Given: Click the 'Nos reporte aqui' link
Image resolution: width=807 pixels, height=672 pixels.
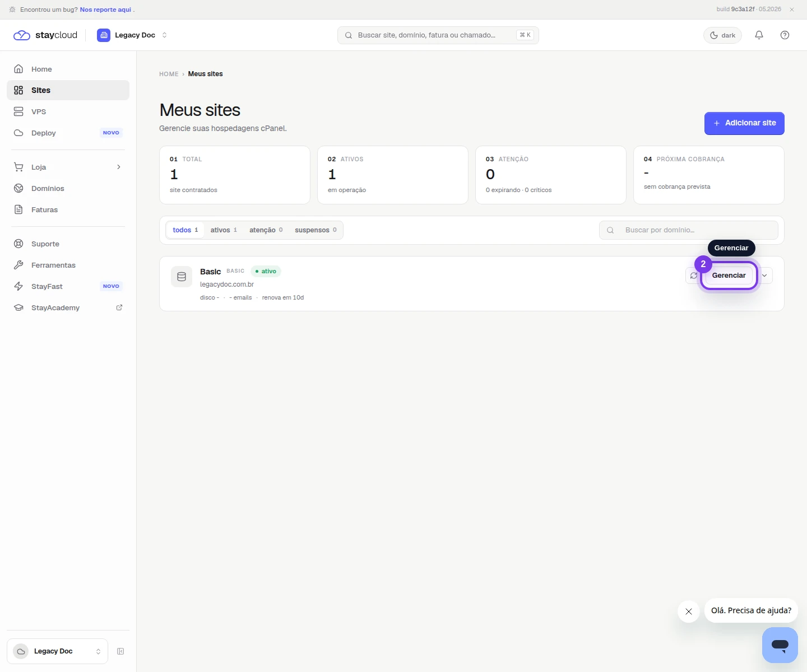Looking at the screenshot, I should click(105, 10).
